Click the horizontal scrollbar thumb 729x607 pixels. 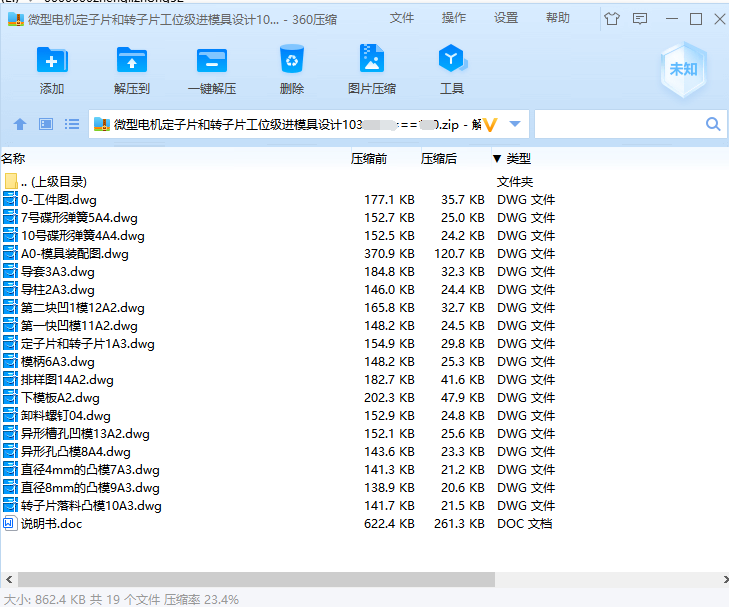pyautogui.click(x=256, y=580)
